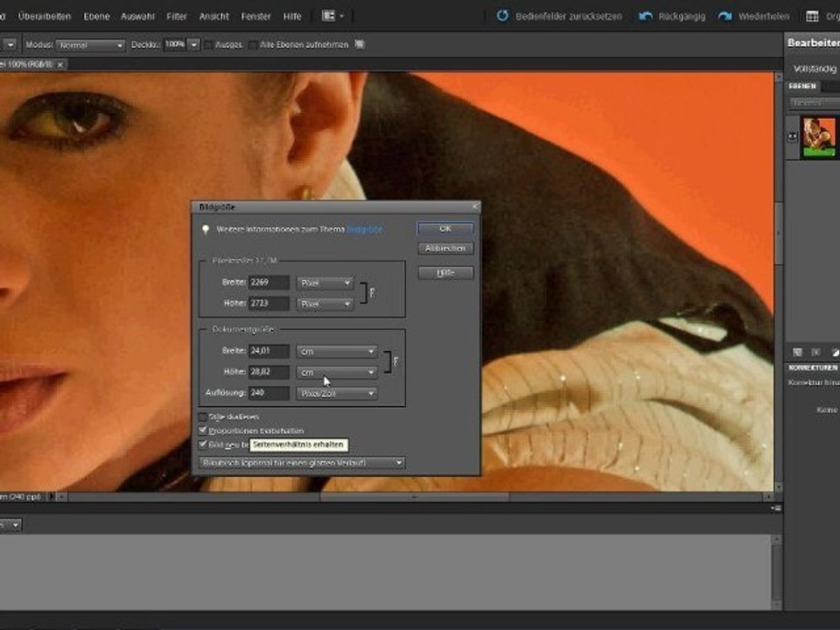Click the Bedienfelder zurücksetzen reset icon
This screenshot has height=630, width=840.
click(x=502, y=16)
